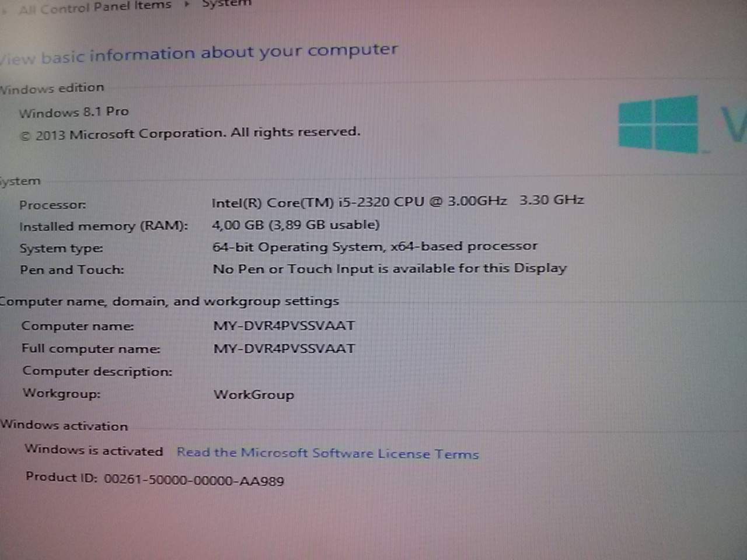Click the Product ID '00261-50000-00000-AA989'
This screenshot has width=747, height=560.
[194, 481]
